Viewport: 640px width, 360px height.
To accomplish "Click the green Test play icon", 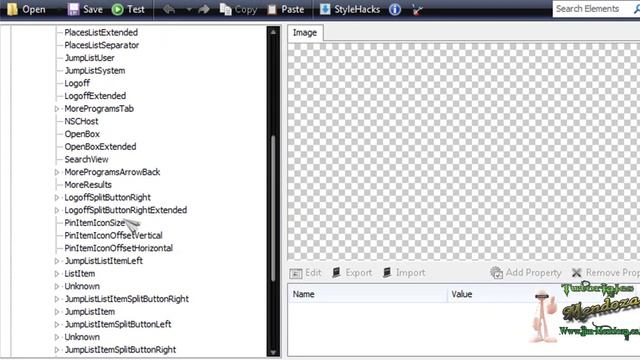I will 118,9.
